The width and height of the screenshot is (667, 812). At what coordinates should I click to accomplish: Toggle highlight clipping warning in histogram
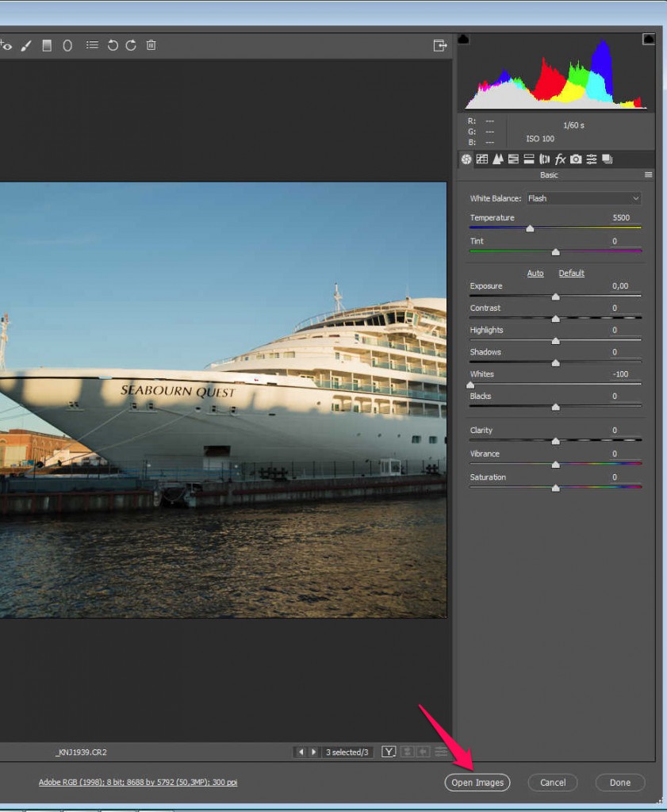coord(648,39)
